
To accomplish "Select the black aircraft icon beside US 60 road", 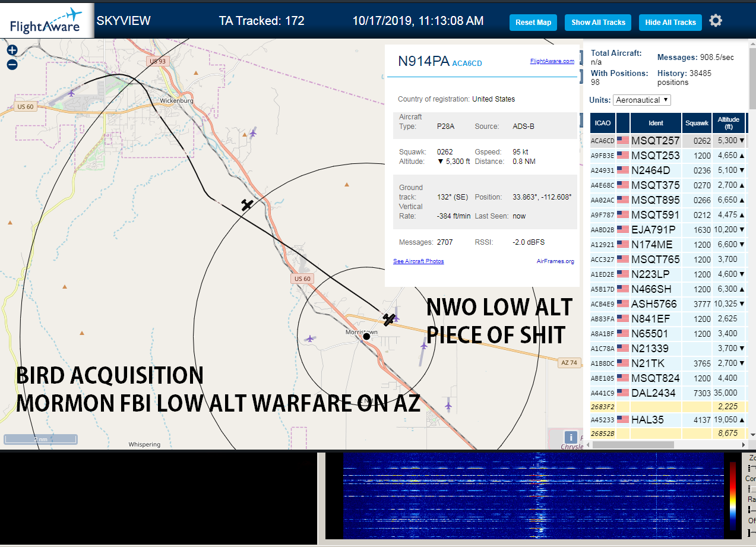I will coord(247,205).
